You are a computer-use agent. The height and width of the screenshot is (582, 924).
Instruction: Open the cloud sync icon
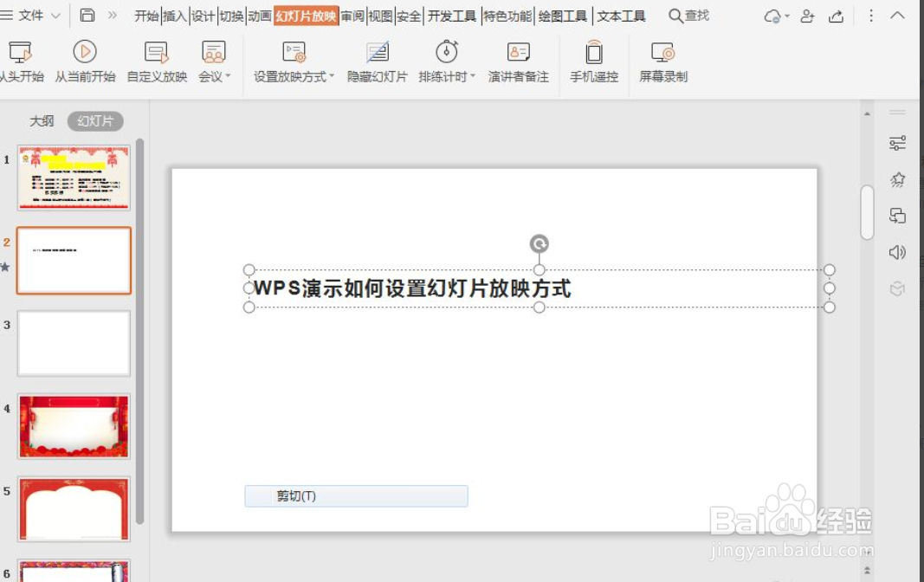point(772,16)
